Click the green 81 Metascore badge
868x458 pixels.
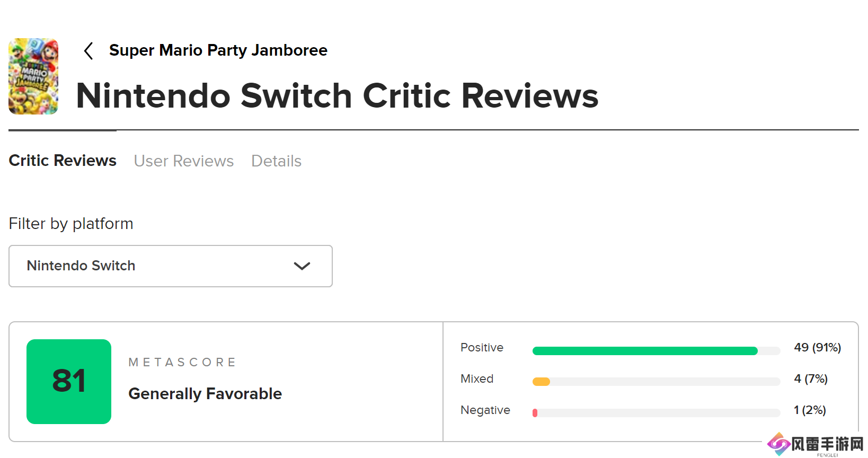(x=69, y=382)
